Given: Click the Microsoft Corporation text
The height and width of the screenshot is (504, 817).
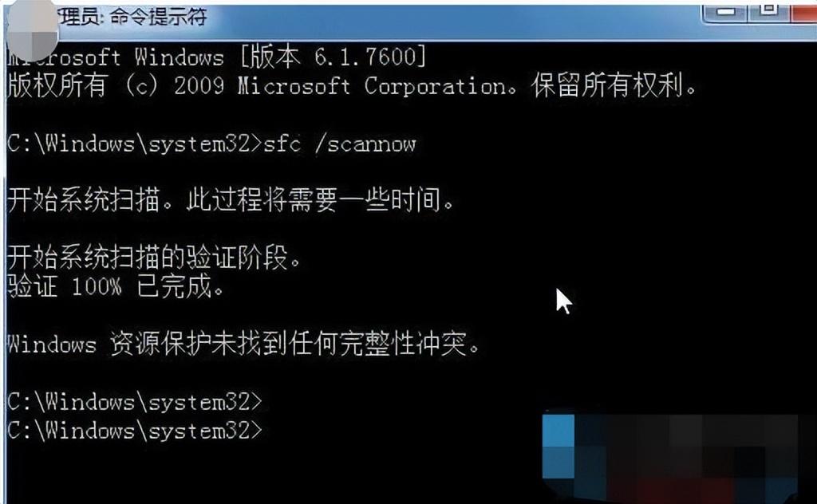Looking at the screenshot, I should (373, 86).
